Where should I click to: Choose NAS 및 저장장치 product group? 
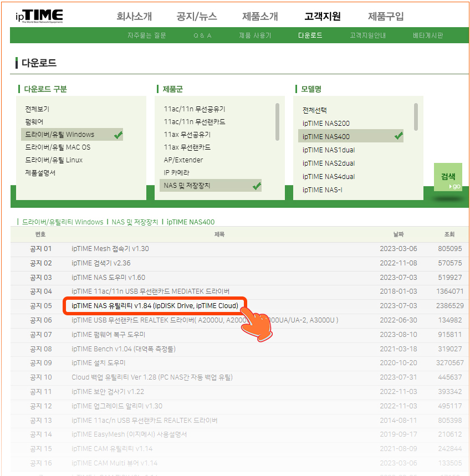click(x=211, y=186)
